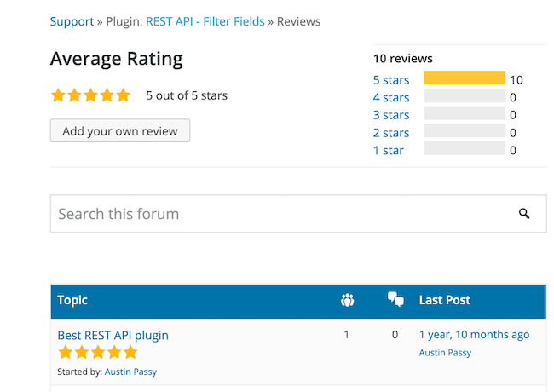Open Austin Passy in Started by line

pyautogui.click(x=130, y=372)
